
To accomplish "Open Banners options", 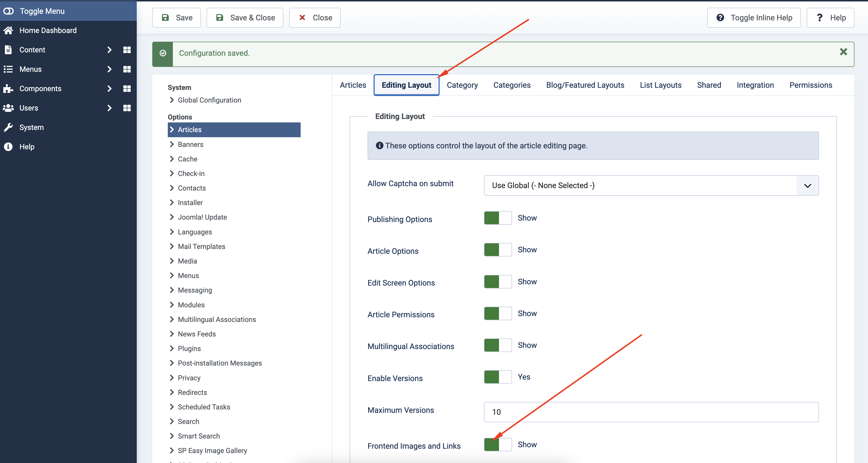I will (x=190, y=144).
